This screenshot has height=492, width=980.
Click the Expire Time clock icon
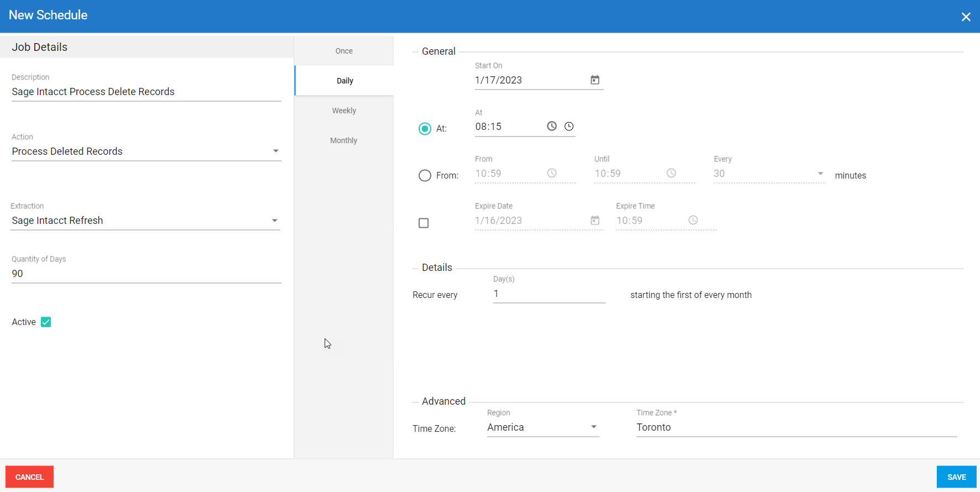[x=692, y=220]
